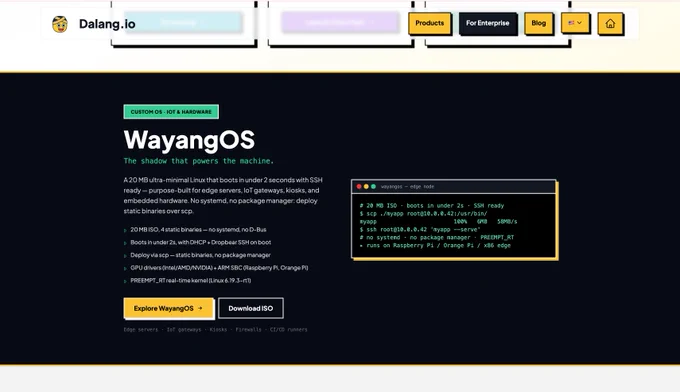The image size is (680, 392).
Task: Click the red dot in terminal title bar
Action: 359,186
